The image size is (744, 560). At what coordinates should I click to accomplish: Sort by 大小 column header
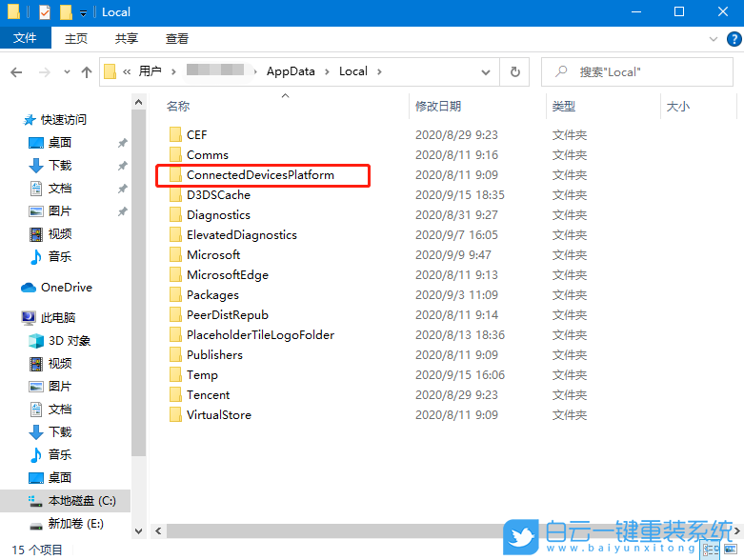tap(677, 107)
